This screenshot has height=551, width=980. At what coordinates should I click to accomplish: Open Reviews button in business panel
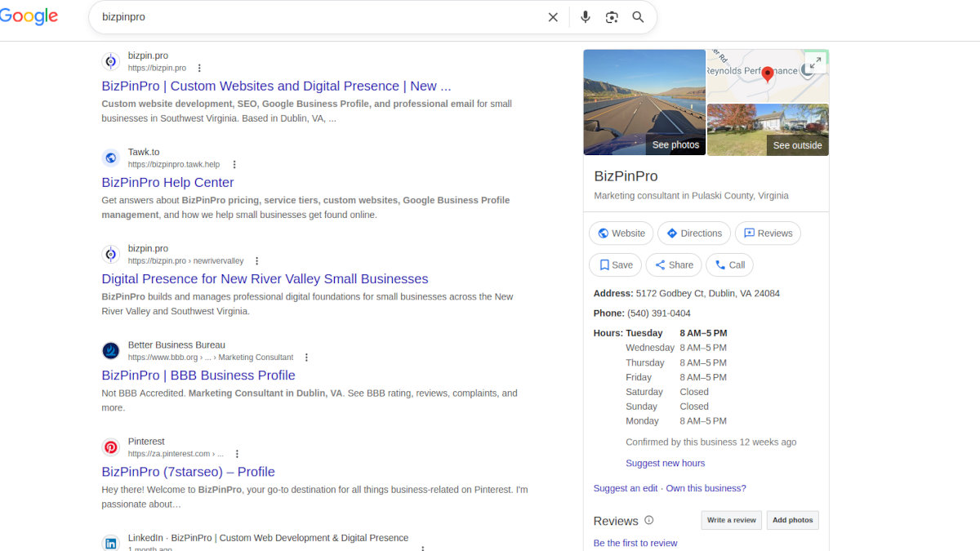pos(768,233)
